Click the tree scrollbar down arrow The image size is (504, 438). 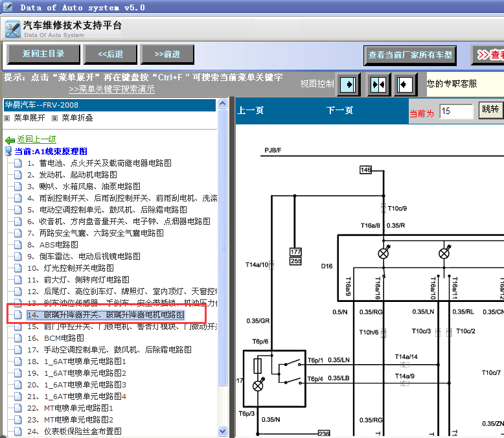coord(222,431)
